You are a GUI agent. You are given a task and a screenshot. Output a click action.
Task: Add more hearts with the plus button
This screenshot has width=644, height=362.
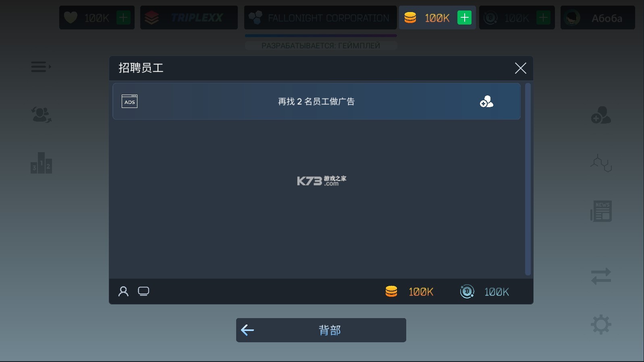(x=123, y=18)
